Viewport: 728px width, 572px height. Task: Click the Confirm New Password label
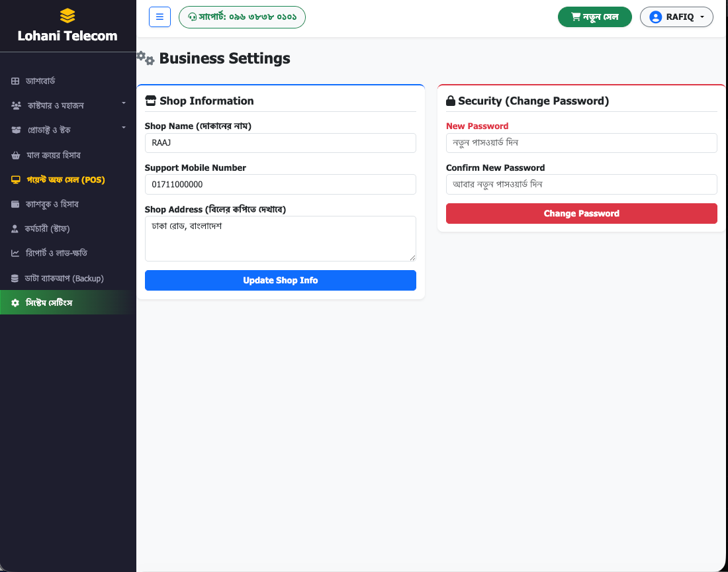point(496,168)
